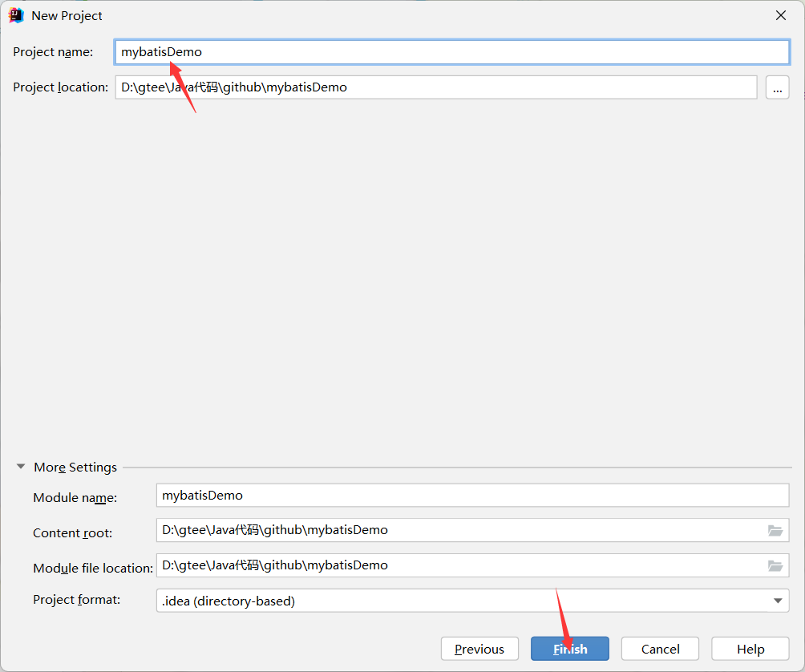Click the New Project title text
The height and width of the screenshot is (672, 805).
(67, 16)
